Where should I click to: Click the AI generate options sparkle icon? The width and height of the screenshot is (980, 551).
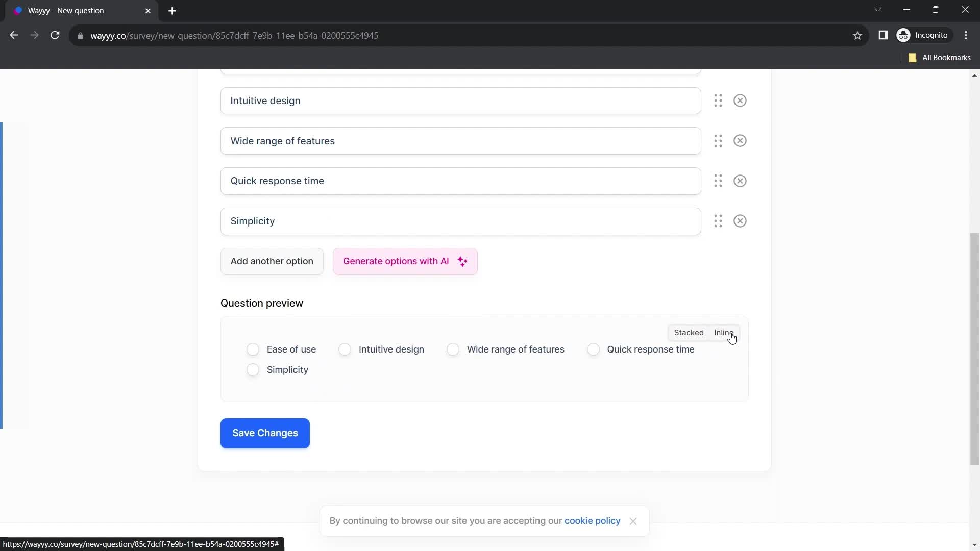tap(463, 261)
